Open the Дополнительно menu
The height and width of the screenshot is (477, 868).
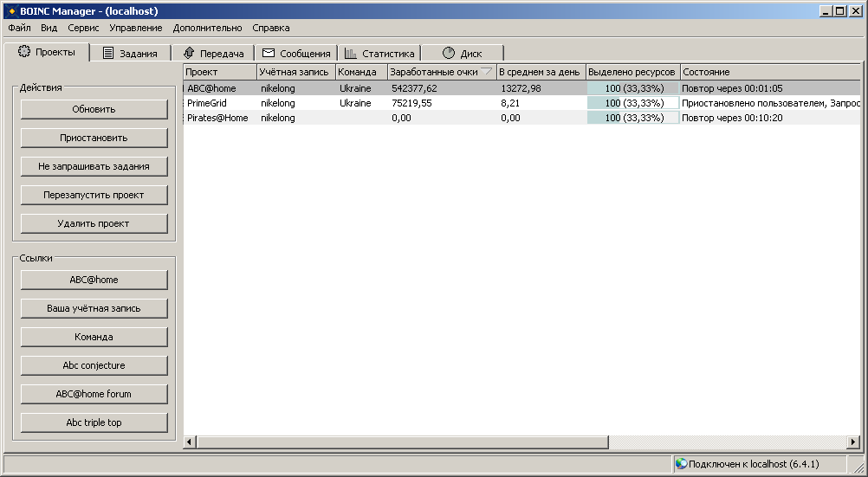[208, 28]
